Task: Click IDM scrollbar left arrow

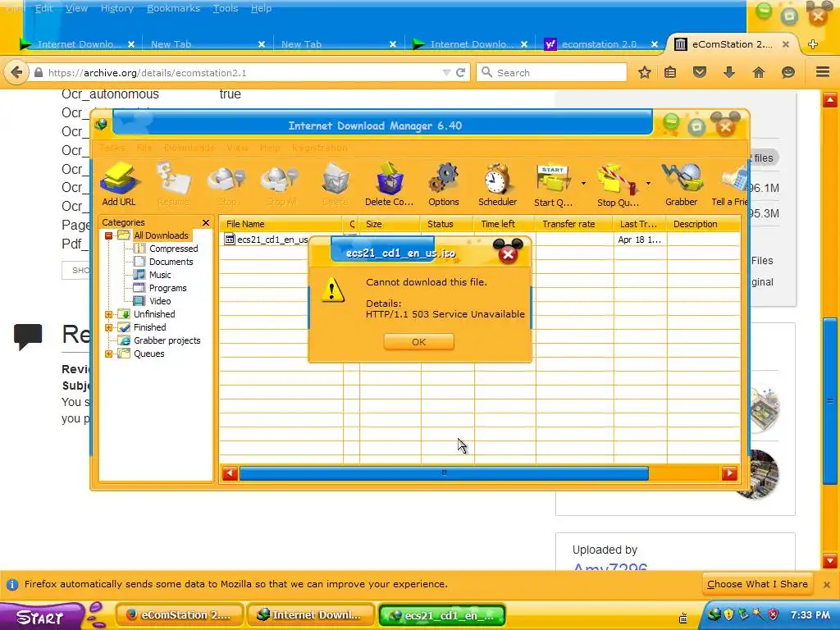Action: 230,473
